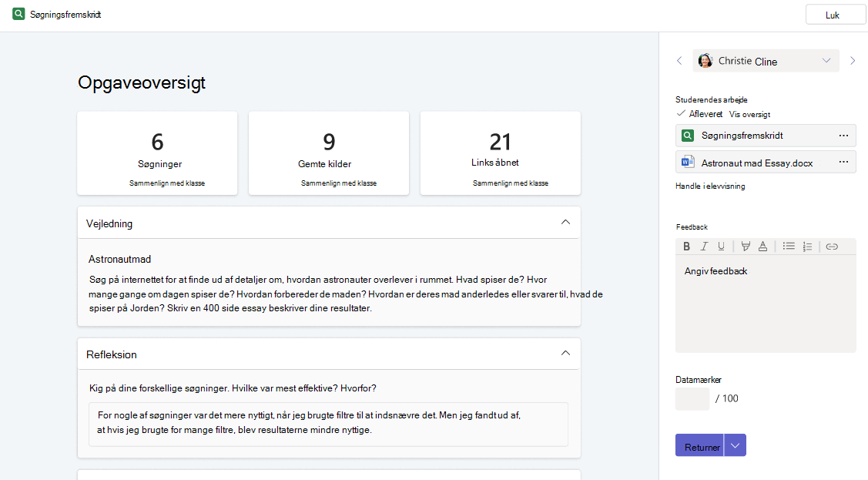Click the 21 Links åbnet number
Image resolution: width=868 pixels, height=480 pixels.
[501, 143]
